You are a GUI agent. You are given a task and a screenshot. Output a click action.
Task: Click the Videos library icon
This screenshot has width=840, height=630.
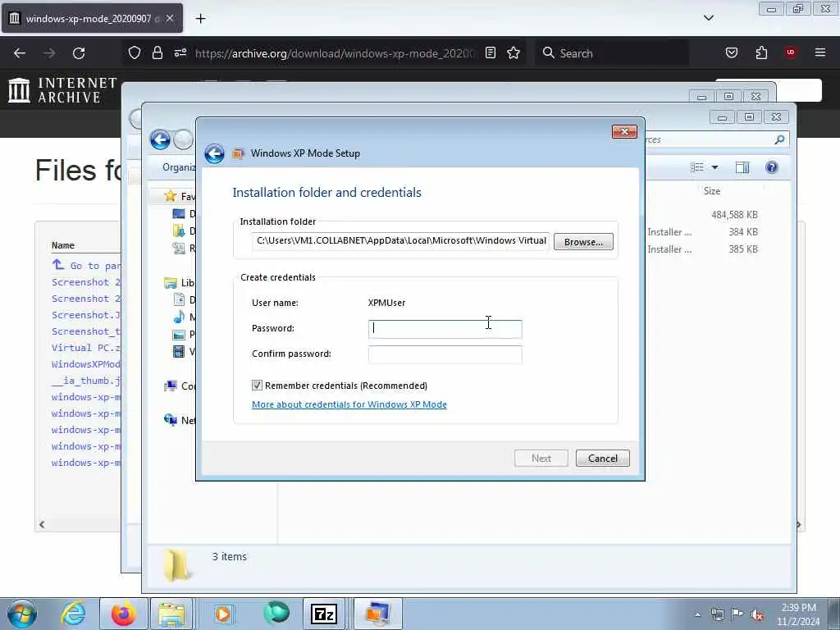point(179,352)
